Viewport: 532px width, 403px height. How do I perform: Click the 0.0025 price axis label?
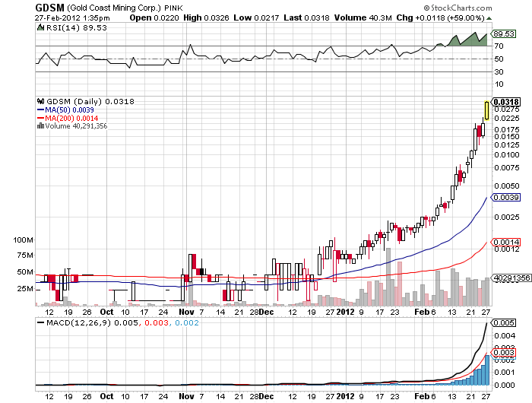507,217
